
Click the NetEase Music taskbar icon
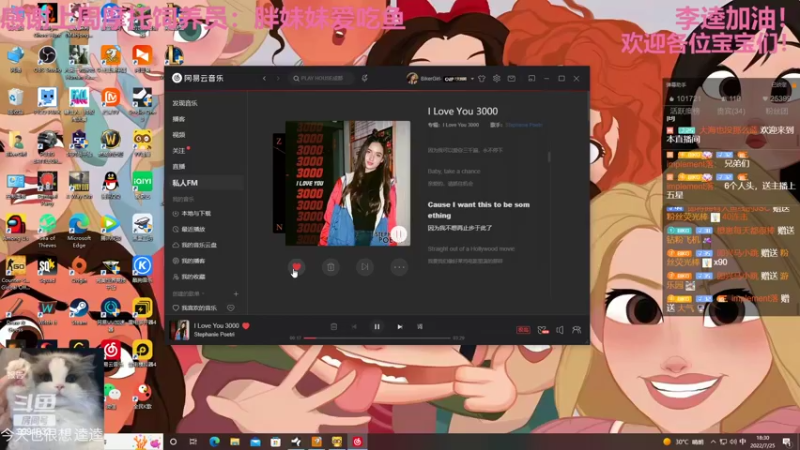tap(357, 441)
